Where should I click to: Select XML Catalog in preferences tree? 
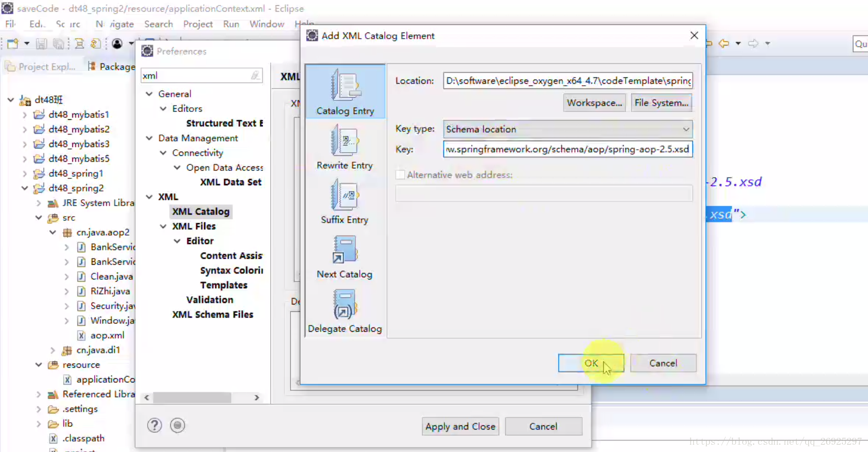tap(201, 211)
